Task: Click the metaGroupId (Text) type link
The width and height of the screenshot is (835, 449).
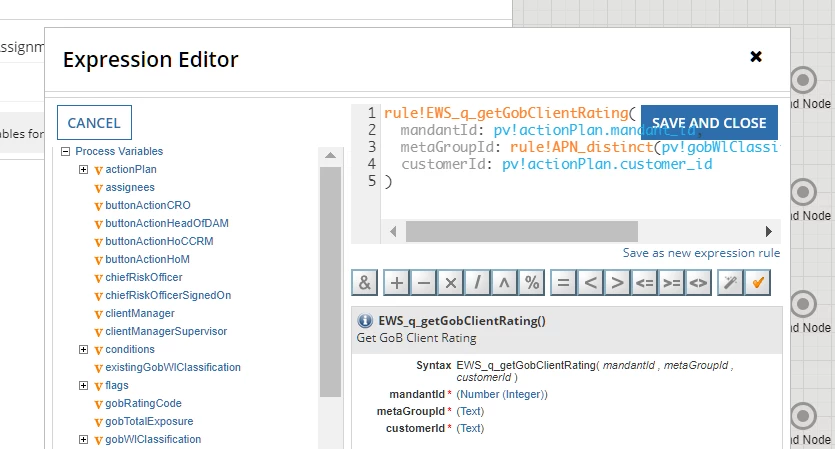Action: (x=470, y=412)
